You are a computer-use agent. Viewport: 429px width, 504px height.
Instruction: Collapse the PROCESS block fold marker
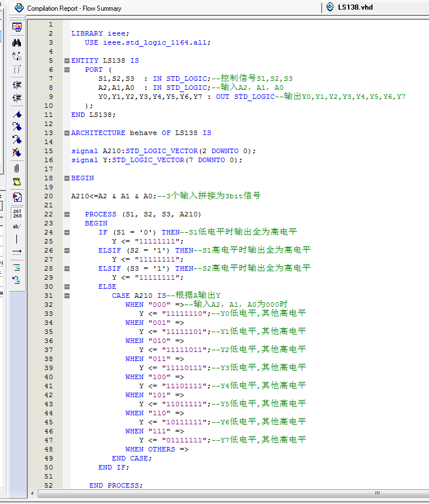pyautogui.click(x=67, y=214)
